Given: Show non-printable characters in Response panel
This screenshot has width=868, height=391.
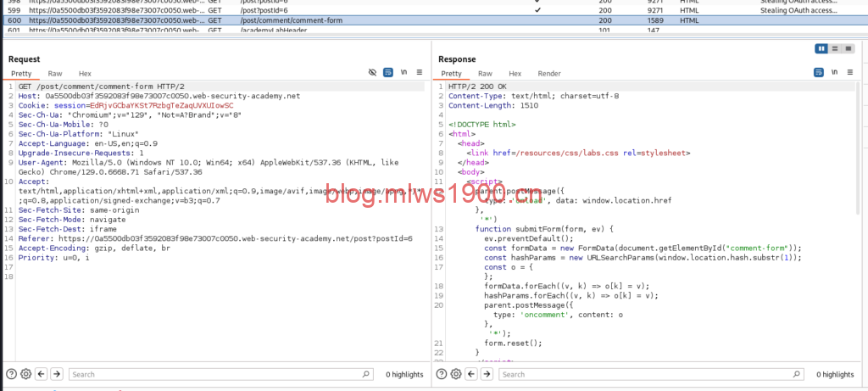Looking at the screenshot, I should coord(834,73).
